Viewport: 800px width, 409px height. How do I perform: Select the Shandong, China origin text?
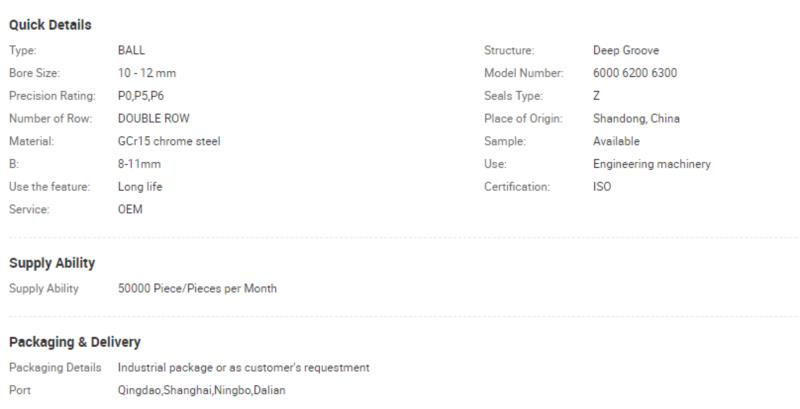(x=636, y=119)
